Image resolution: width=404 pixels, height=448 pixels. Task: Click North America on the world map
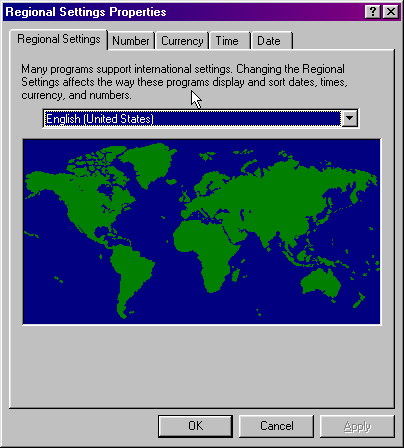click(80, 200)
